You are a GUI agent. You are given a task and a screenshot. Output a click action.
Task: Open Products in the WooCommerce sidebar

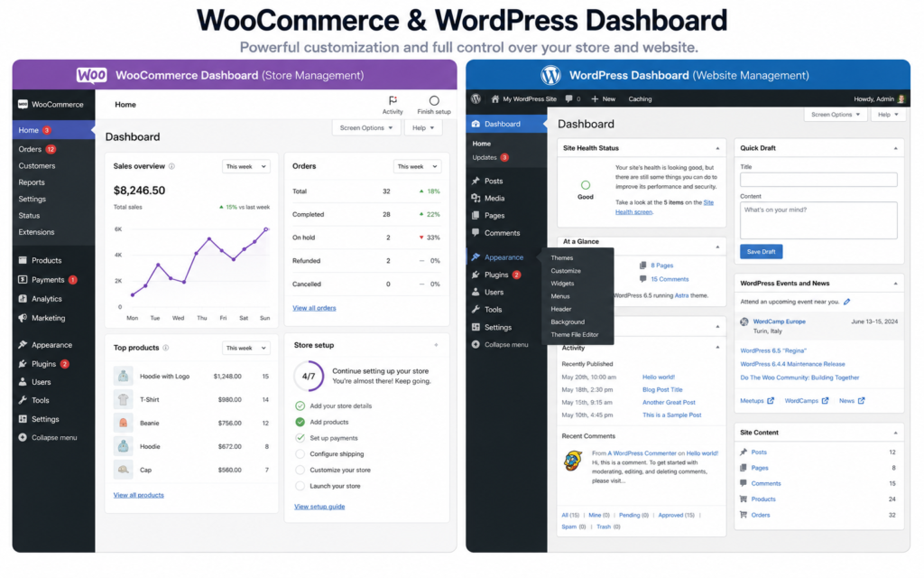[x=47, y=260]
